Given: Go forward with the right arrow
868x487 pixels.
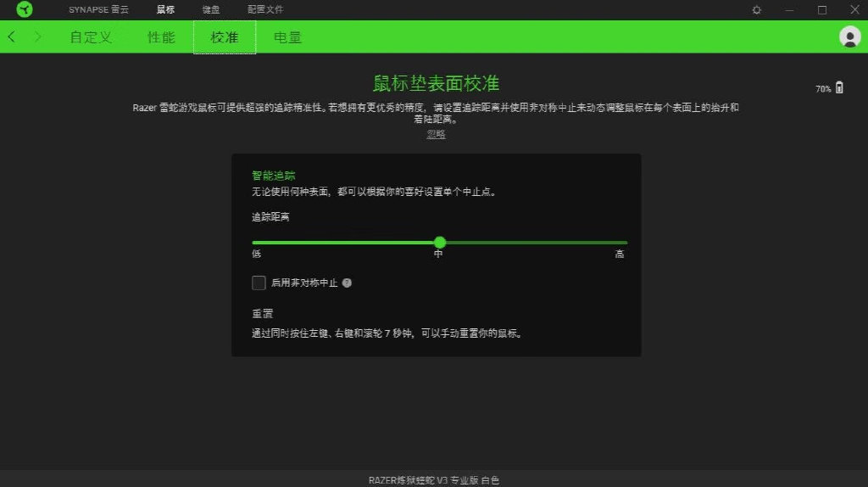Looking at the screenshot, I should tap(37, 37).
